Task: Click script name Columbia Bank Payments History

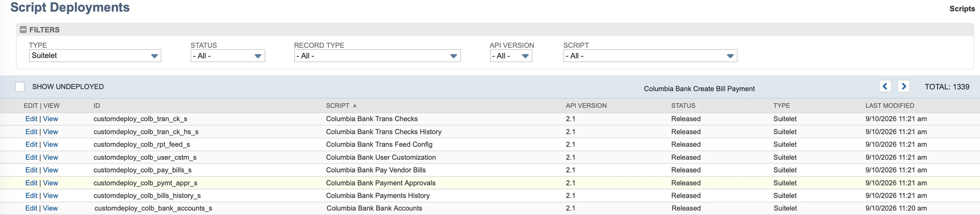Action: tap(378, 195)
